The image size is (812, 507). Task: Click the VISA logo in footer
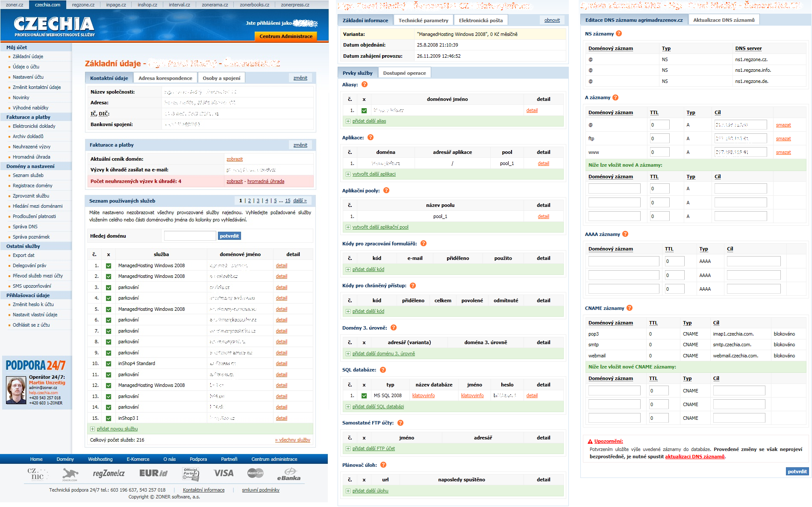[x=224, y=473]
